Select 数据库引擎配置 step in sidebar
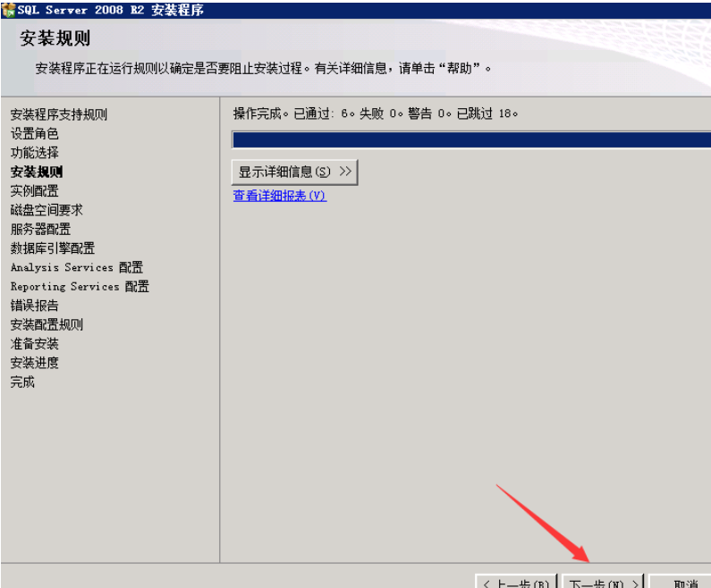Screen dimensions: 711x588 coord(53,248)
